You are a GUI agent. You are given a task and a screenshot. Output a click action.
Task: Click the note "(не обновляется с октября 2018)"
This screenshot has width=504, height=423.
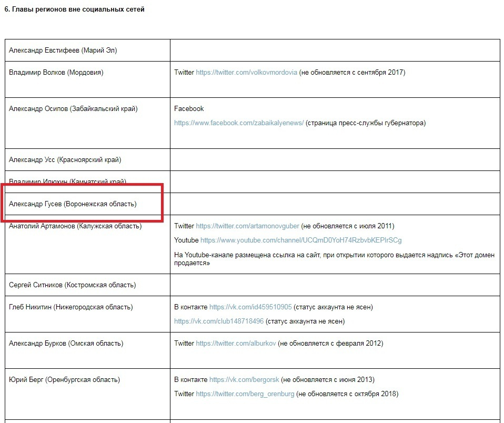(347, 394)
